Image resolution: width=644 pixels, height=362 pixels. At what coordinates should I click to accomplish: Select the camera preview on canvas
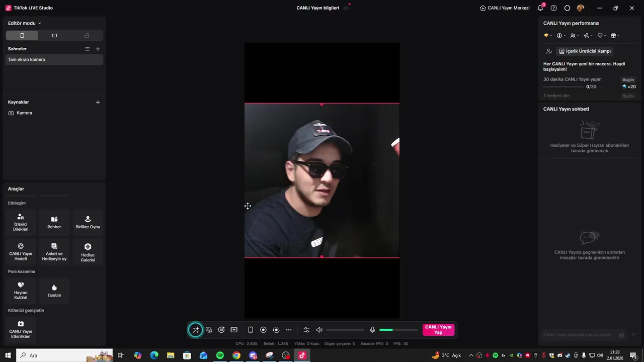322,180
